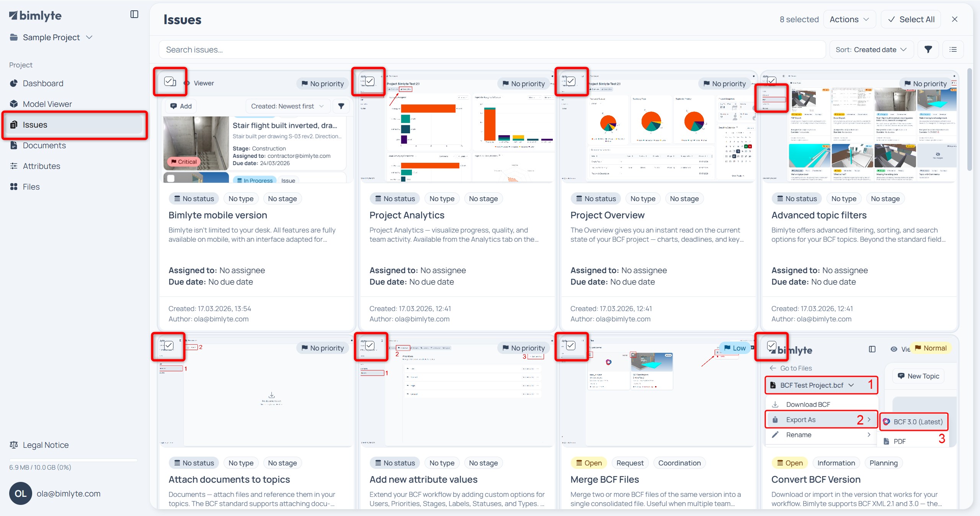Uncheck Project Analytics card checkbox
Screen dimensions: 980x516
(x=370, y=81)
